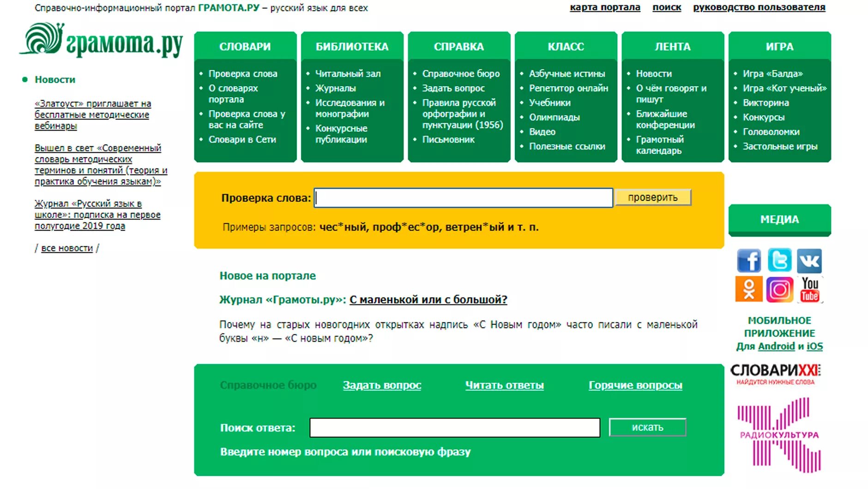Open Викторина link
The width and height of the screenshot is (868, 489).
[x=766, y=103]
